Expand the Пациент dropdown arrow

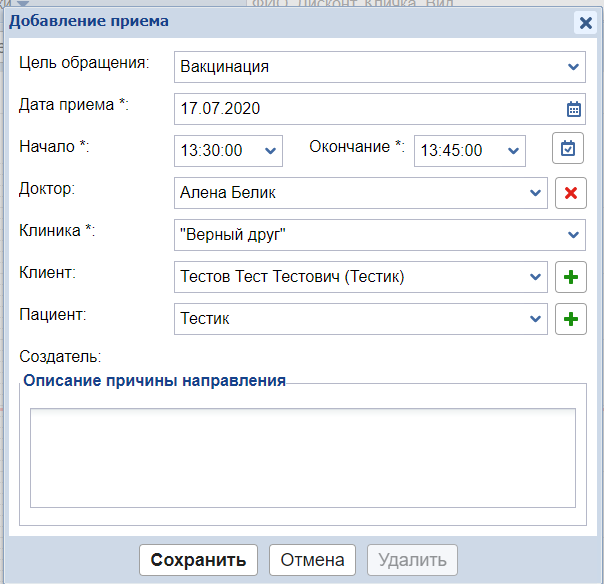534,319
